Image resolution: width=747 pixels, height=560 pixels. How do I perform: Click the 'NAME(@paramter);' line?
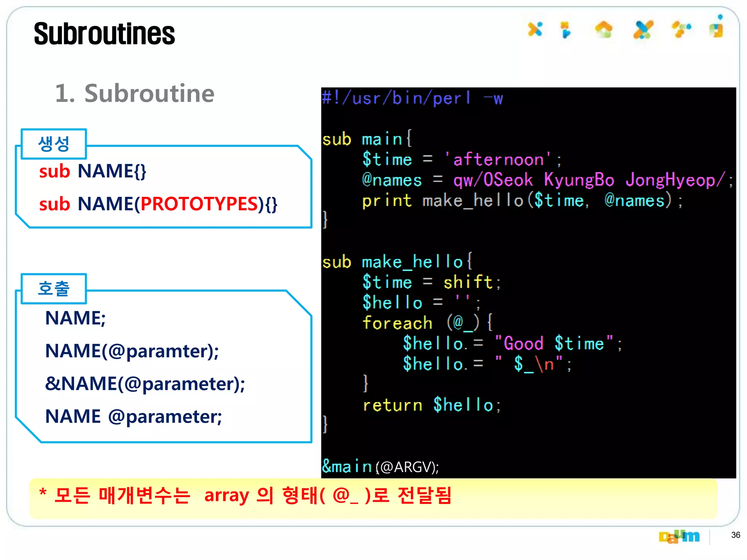(x=132, y=351)
